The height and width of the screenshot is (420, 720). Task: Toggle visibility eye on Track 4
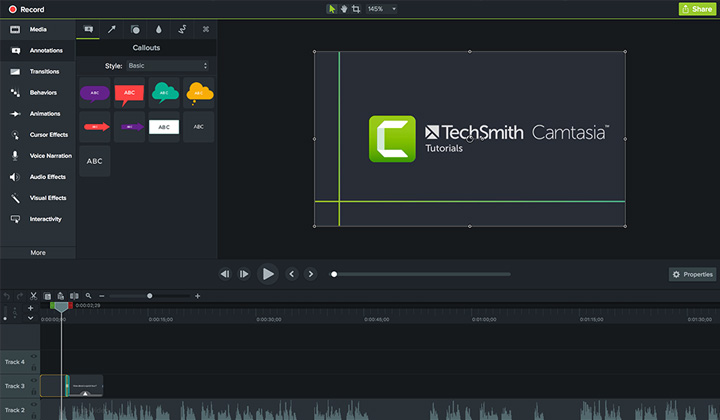(x=34, y=356)
